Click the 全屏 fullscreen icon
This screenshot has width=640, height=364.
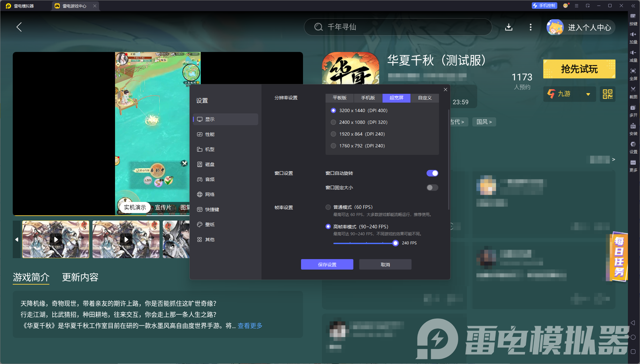(x=633, y=74)
